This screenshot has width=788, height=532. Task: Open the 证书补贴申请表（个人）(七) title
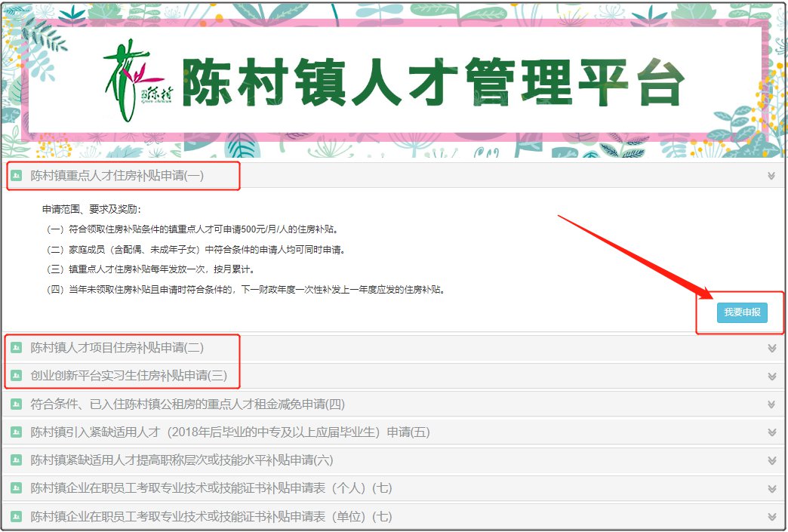[x=211, y=488]
